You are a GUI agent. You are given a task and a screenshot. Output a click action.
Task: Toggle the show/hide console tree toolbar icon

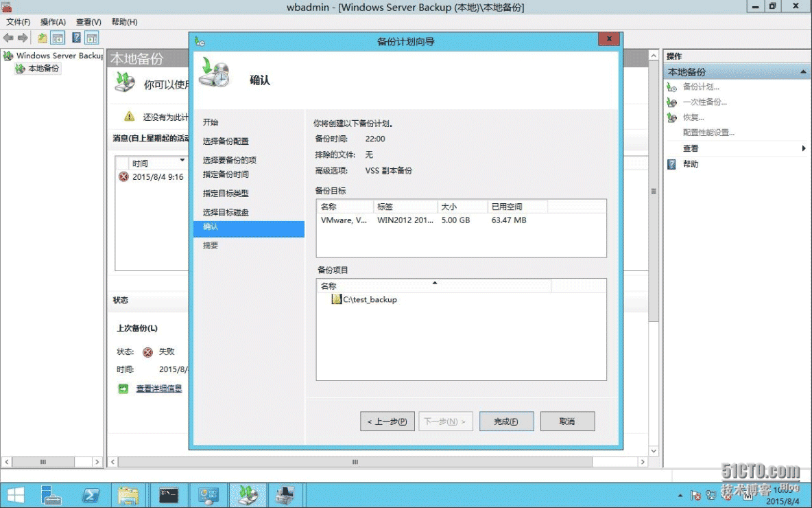[x=58, y=38]
